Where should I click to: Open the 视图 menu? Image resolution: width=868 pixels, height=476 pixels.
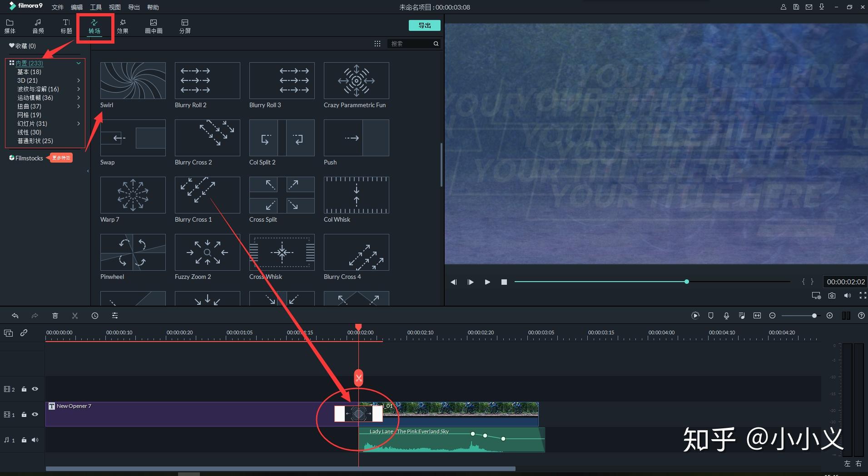click(x=115, y=7)
